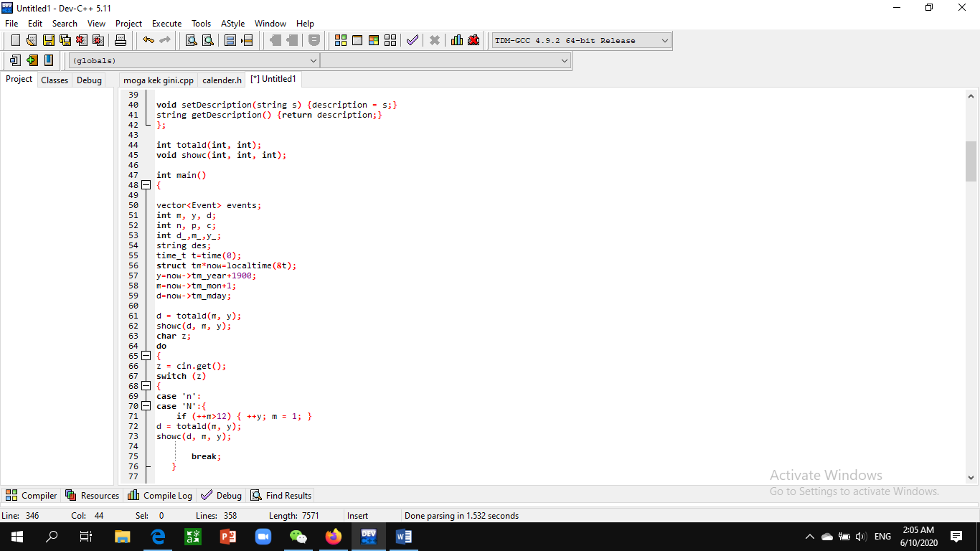Open the empty function members dropdown
Image resolution: width=980 pixels, height=551 pixels.
pyautogui.click(x=446, y=61)
